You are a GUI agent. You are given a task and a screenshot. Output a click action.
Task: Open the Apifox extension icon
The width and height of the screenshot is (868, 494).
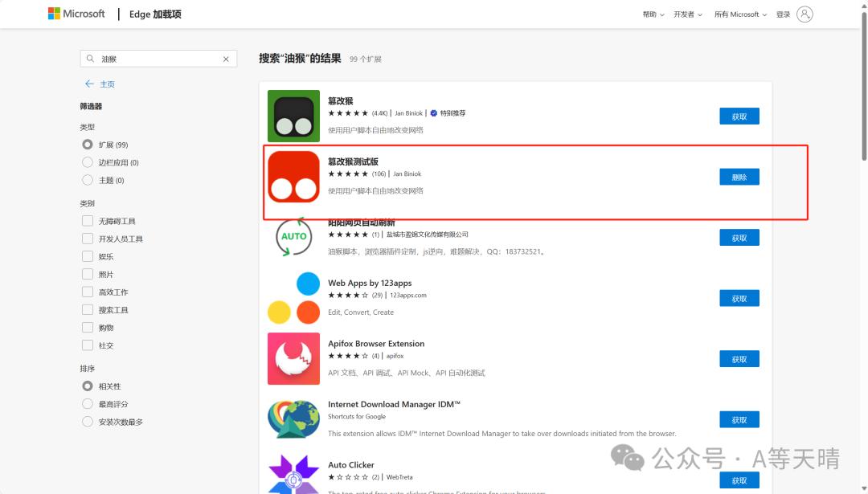(293, 358)
